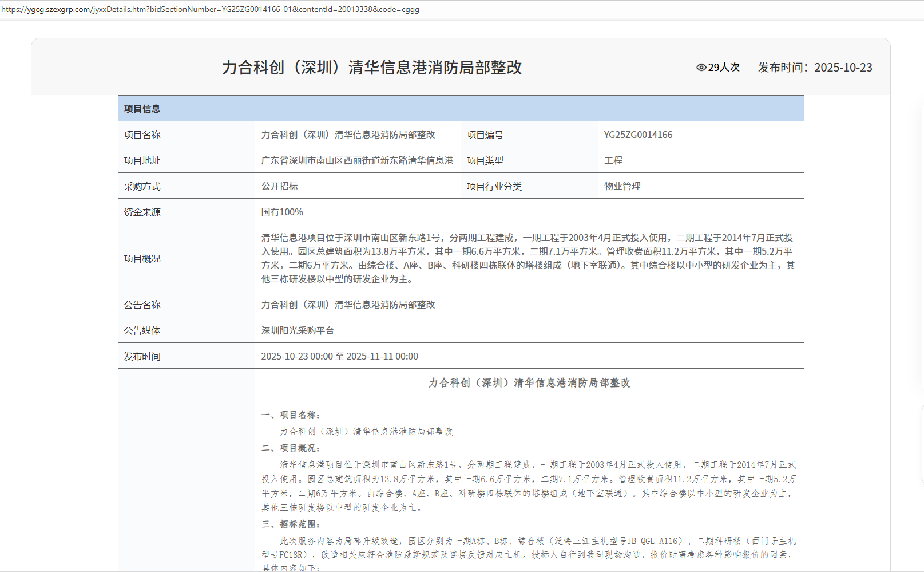
Task: Click the 三、招标范围 section heading
Action: [291, 524]
